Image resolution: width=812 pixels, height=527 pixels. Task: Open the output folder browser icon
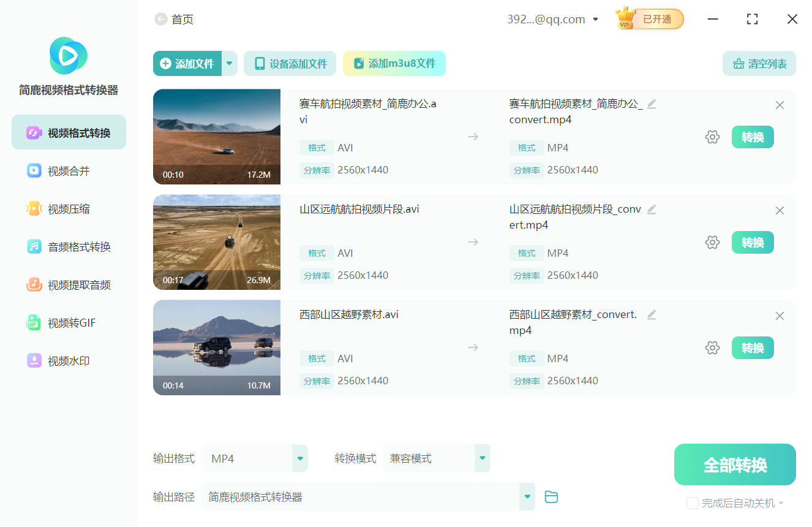tap(551, 497)
